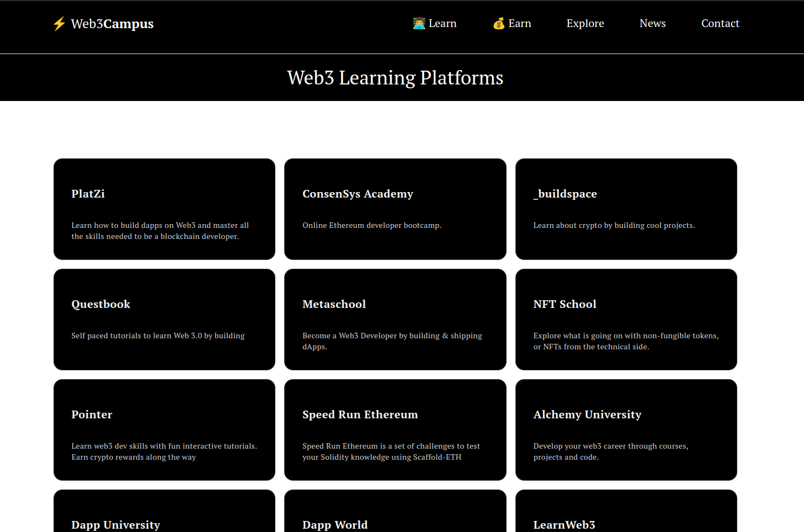The height and width of the screenshot is (532, 804).
Task: Click 'Develop your web3 career' description text
Action: pos(611,451)
